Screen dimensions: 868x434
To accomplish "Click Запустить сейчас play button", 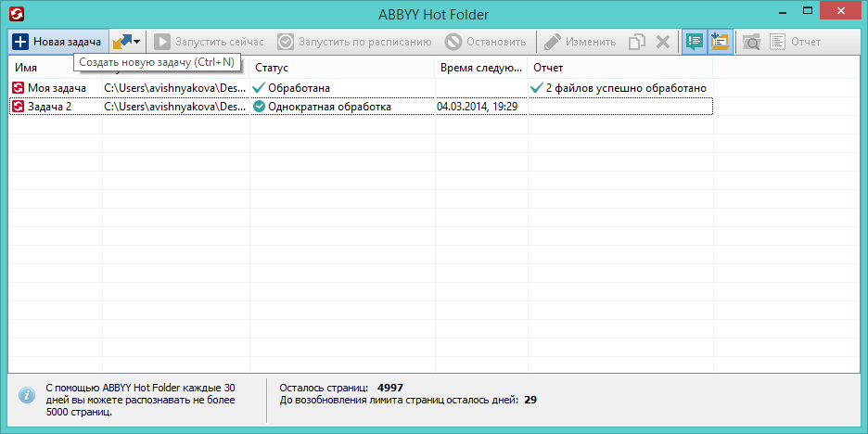I will [x=209, y=42].
